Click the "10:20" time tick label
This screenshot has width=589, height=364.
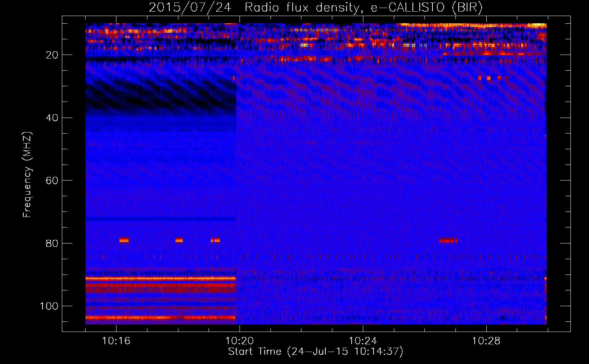click(240, 341)
